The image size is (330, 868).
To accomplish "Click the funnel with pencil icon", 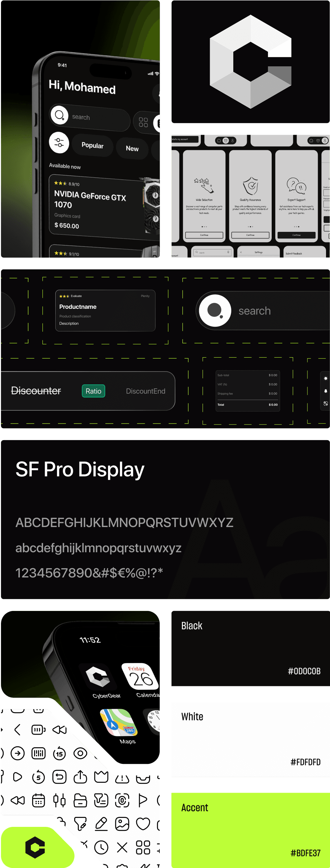I will pyautogui.click(x=81, y=824).
